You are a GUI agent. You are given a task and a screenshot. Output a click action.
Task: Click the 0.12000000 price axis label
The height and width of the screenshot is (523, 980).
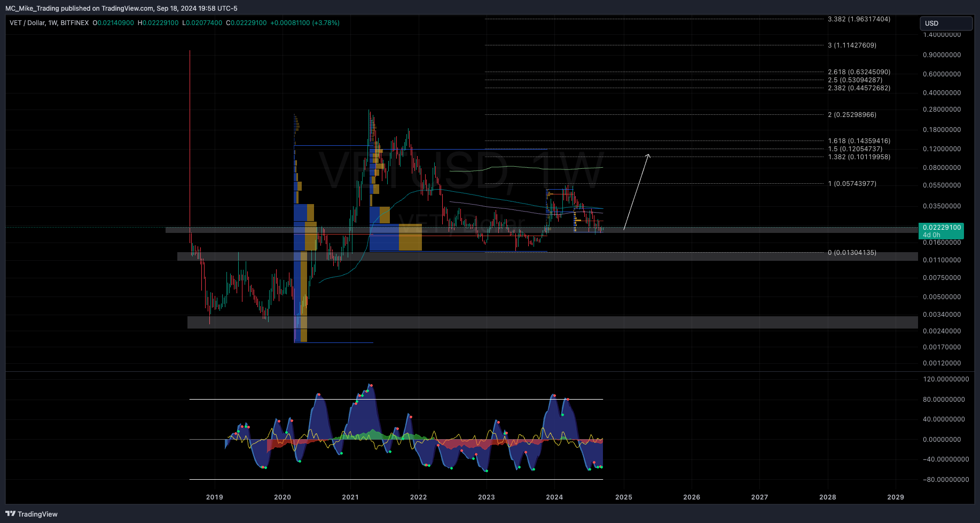942,149
